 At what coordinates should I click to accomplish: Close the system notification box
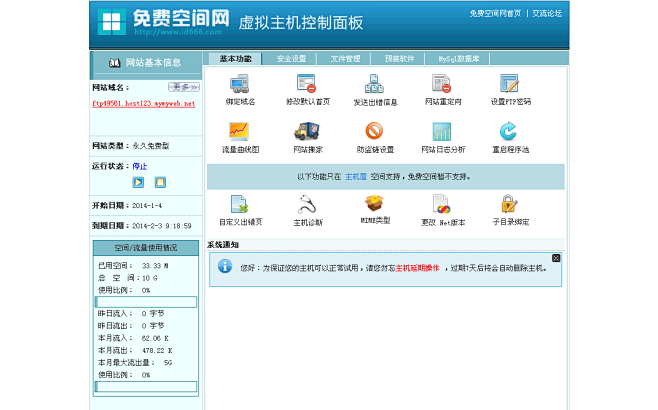556,258
